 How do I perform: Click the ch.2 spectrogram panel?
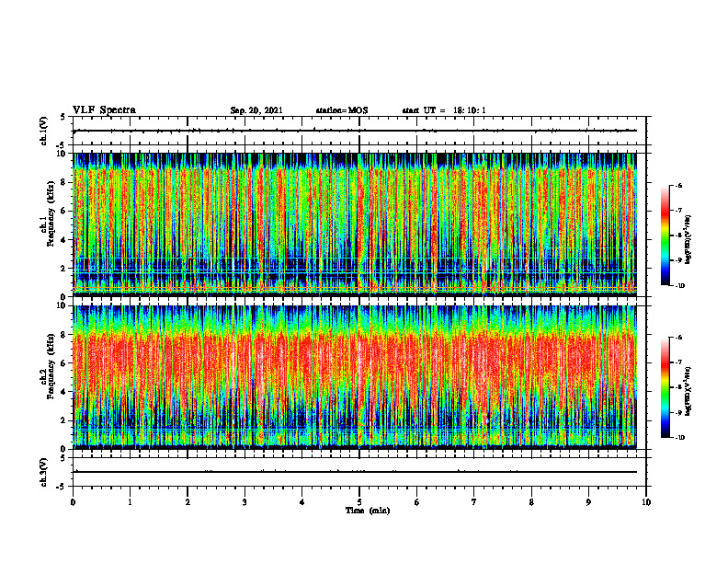click(x=355, y=377)
